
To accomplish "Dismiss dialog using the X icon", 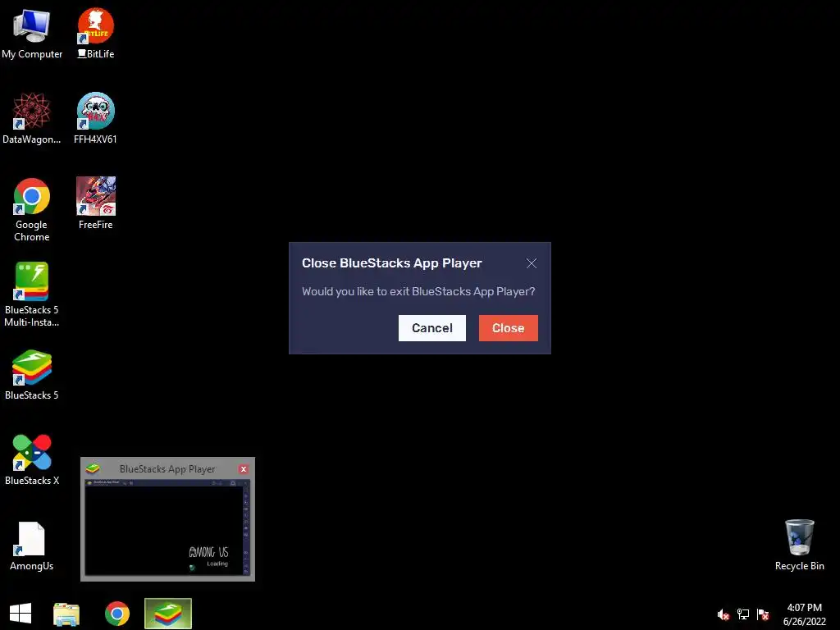I will tap(532, 263).
